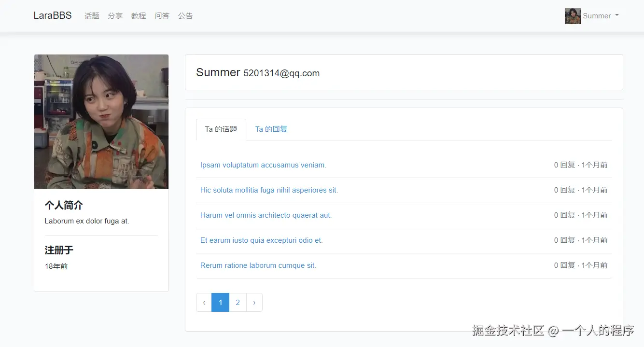The height and width of the screenshot is (347, 644).
Task: Open the 公告 navigation item
Action: pyautogui.click(x=185, y=16)
